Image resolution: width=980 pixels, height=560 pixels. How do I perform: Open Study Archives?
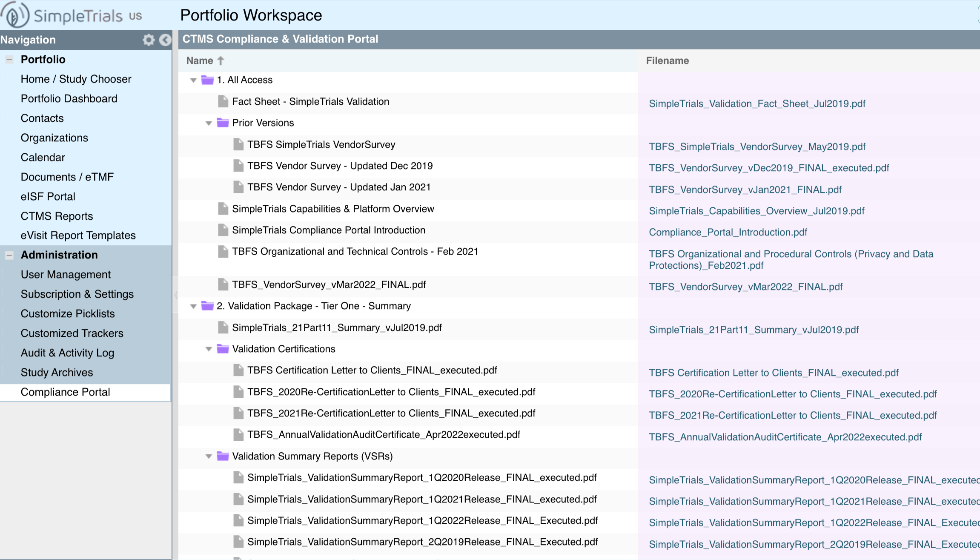(57, 372)
